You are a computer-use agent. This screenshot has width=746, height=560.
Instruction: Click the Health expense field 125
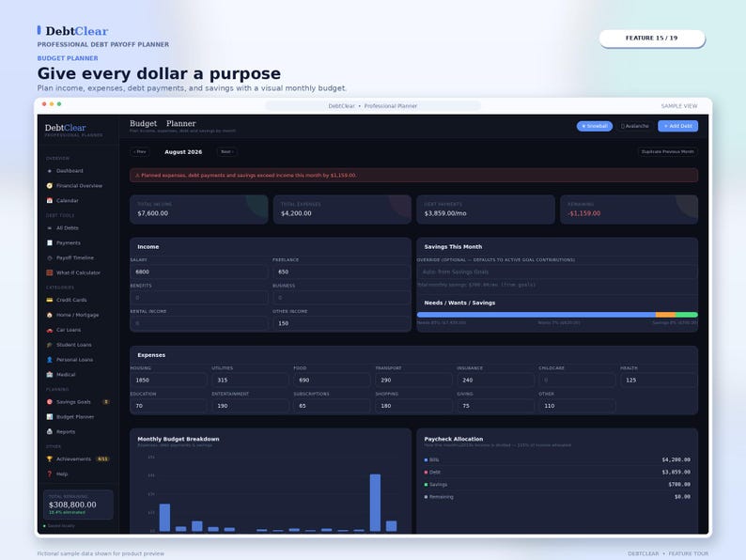659,381
